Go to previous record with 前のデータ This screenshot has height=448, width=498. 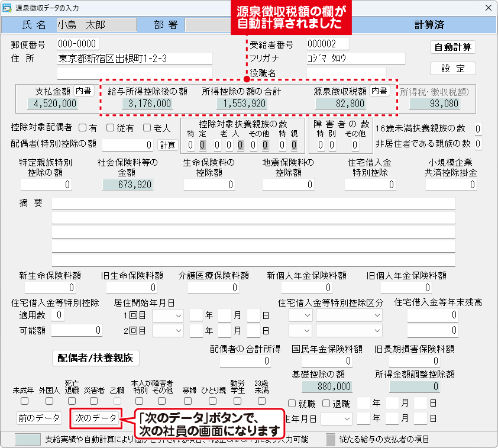(38, 418)
